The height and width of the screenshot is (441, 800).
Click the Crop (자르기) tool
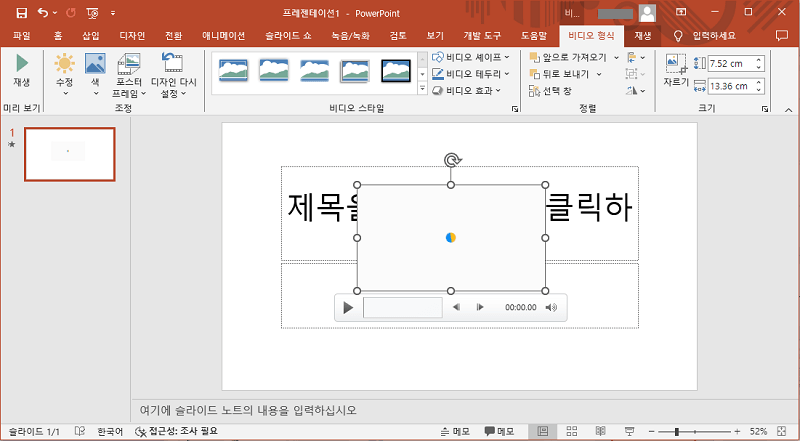click(676, 70)
